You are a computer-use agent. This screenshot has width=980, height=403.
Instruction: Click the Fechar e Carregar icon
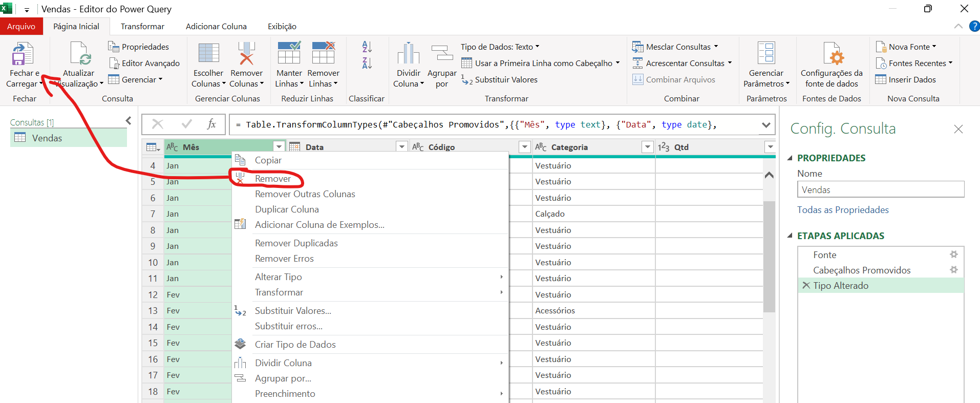(x=23, y=54)
